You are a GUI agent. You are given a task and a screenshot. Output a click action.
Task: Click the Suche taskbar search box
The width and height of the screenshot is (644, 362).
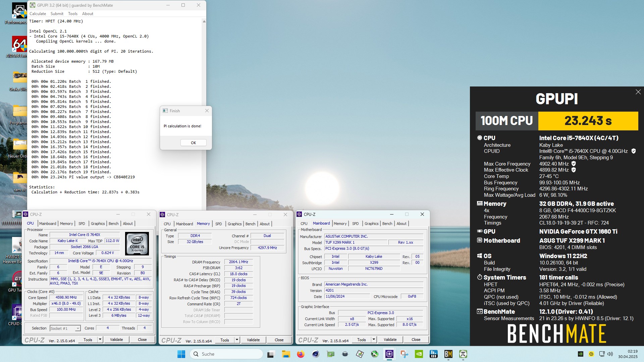[226, 354]
